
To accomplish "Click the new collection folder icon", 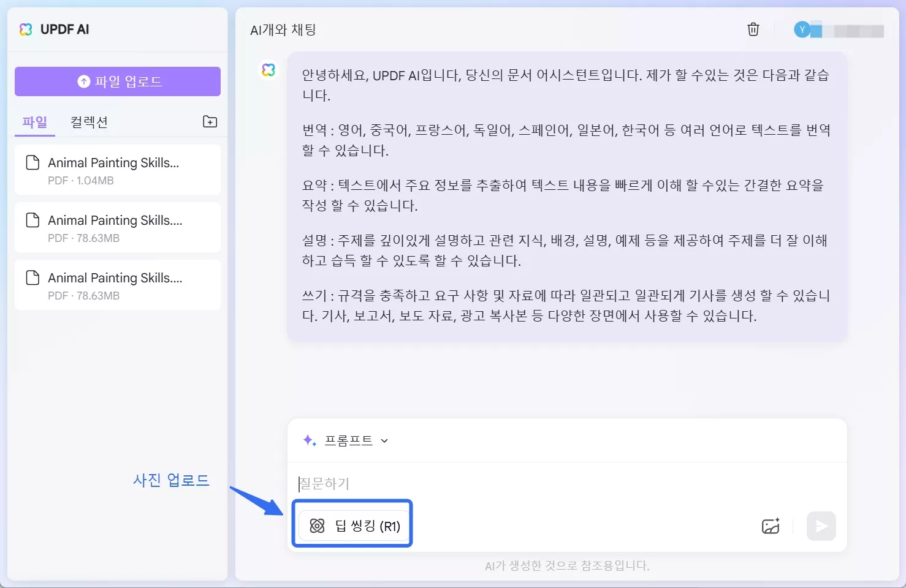I will [210, 121].
